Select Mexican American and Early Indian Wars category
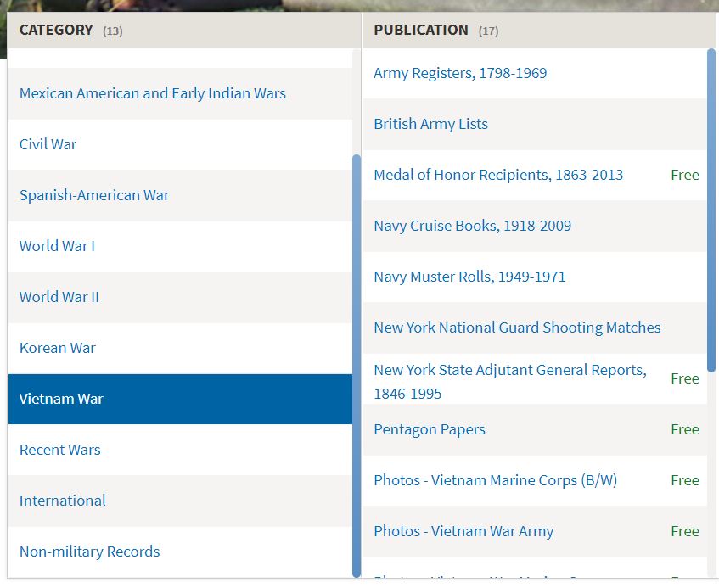The width and height of the screenshot is (719, 588). (x=153, y=93)
